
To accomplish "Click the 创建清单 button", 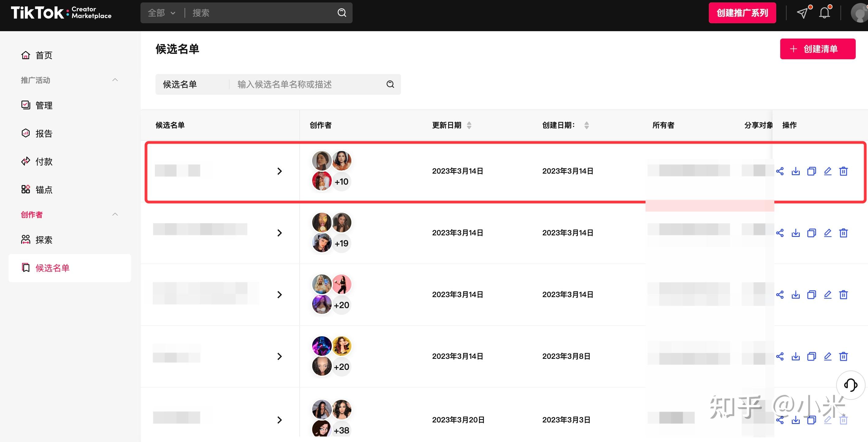I will click(x=817, y=49).
